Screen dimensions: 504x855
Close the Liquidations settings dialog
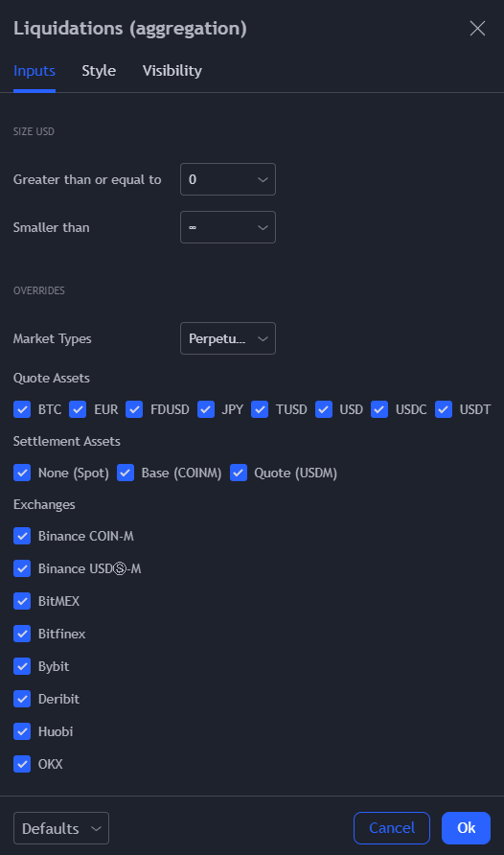tap(477, 29)
